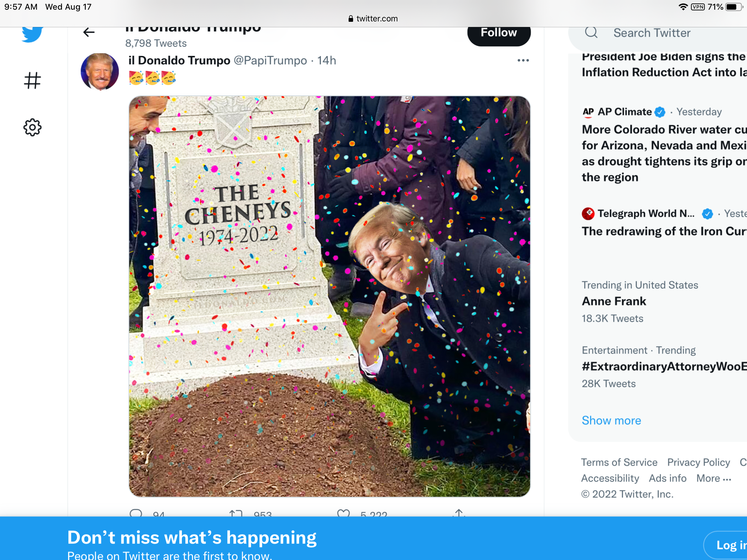This screenshot has width=747, height=560.
Task: Like the tweet with the heart icon
Action: point(343,513)
